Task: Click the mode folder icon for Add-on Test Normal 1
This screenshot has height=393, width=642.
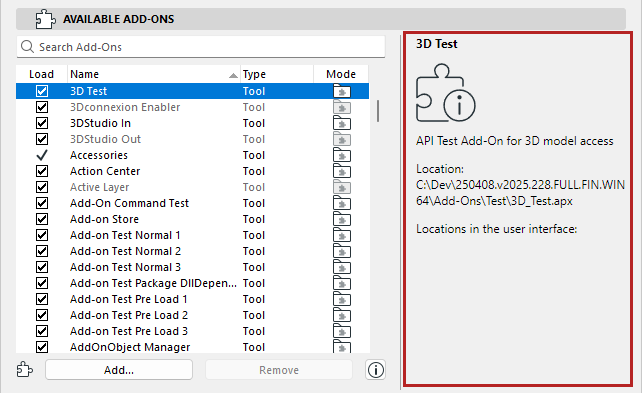Action: [342, 235]
